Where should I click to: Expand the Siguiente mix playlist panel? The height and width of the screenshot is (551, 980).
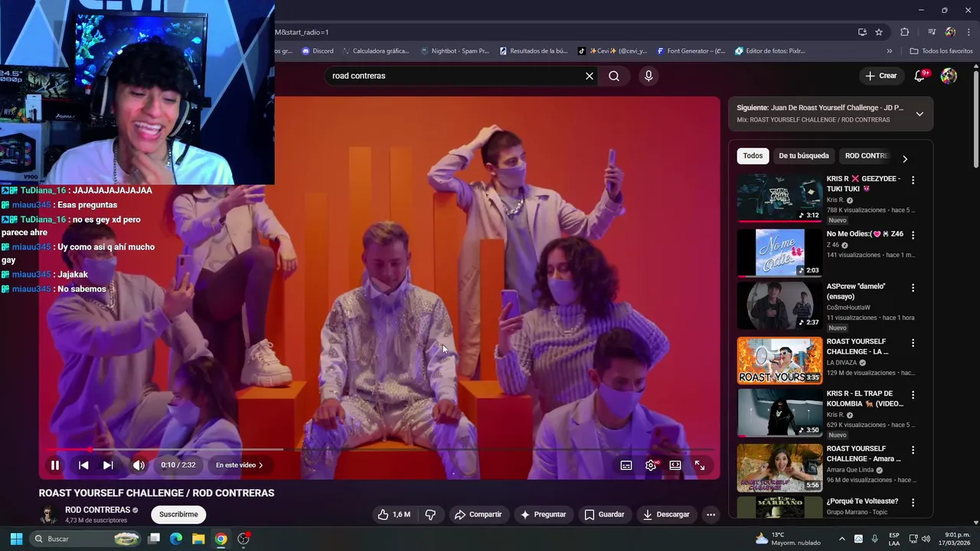[920, 114]
